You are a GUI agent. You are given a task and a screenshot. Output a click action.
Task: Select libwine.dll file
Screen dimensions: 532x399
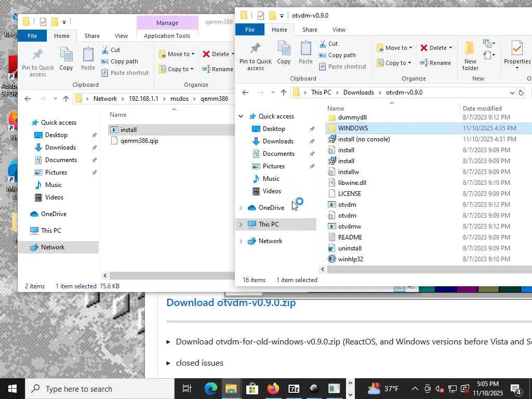[352, 182]
